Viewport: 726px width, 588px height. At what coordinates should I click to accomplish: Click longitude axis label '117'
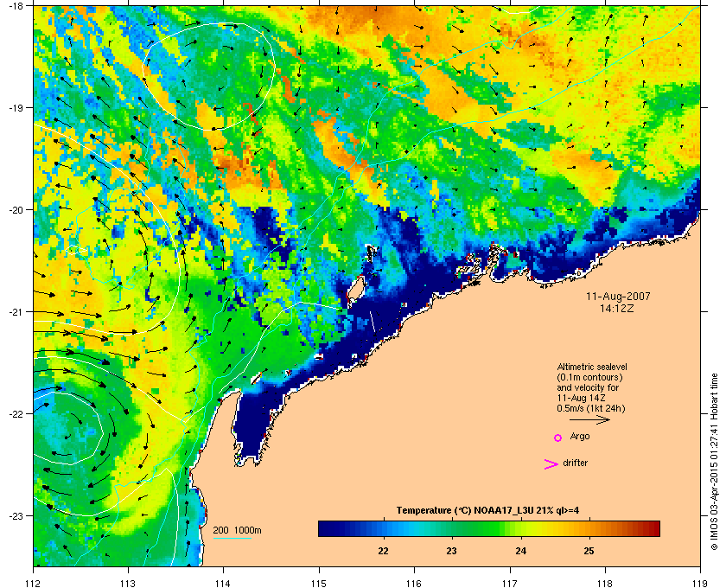pos(510,583)
